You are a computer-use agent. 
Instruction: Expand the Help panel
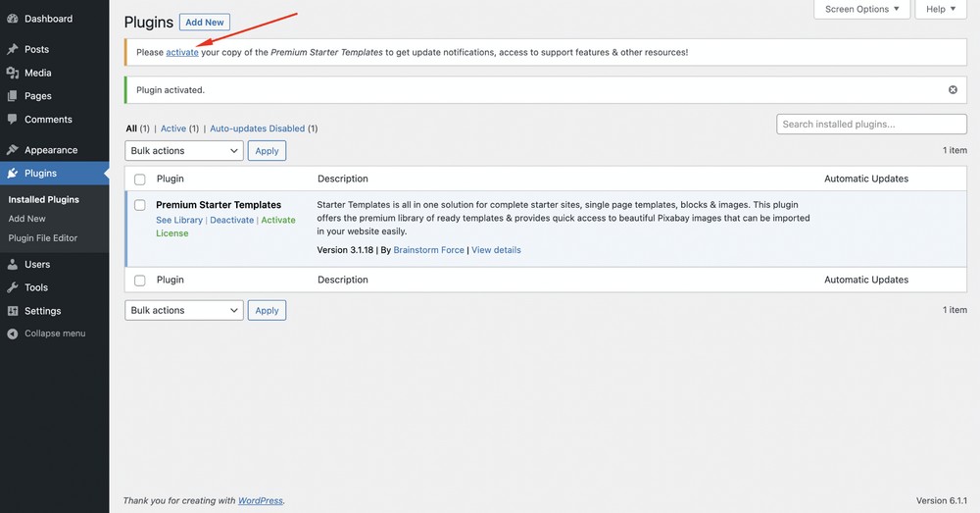(x=941, y=9)
